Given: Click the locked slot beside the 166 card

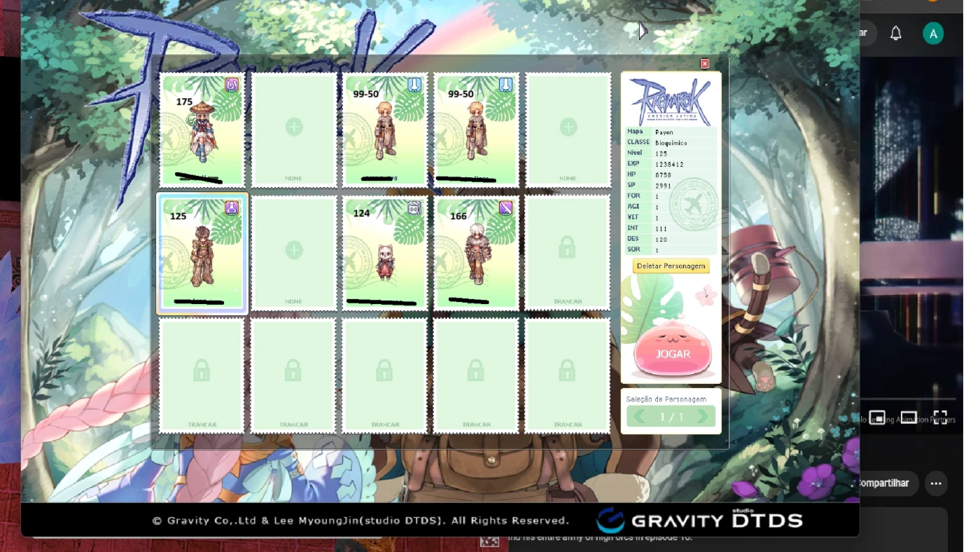Looking at the screenshot, I should click(568, 253).
